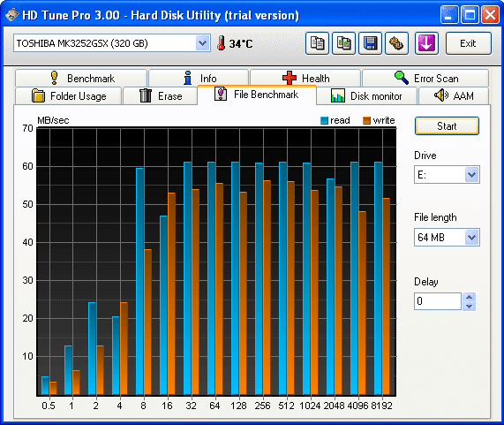Expand the TOSHIBA MK3252GSX drive dropdown
This screenshot has height=425, width=504.
click(202, 42)
